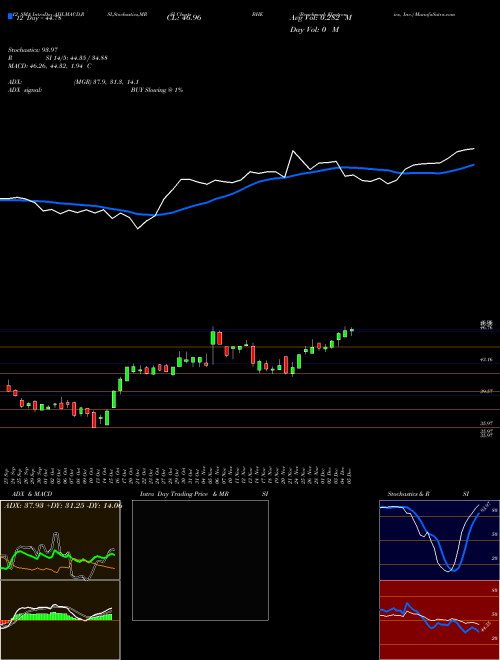Image resolution: width=500 pixels, height=660 pixels.
Task: Click the 'MACD: 46.26, 44.32, 1.94 C' line
Action: [x=50, y=66]
